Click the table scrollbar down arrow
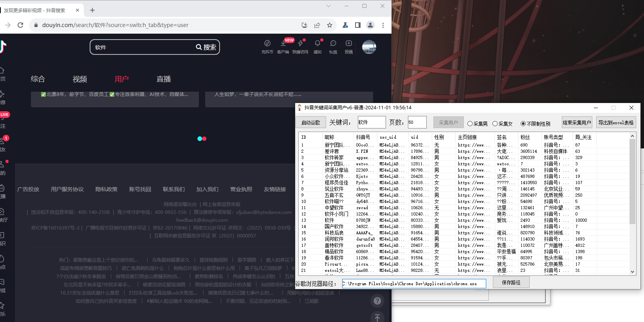644x322 pixels. (632, 271)
